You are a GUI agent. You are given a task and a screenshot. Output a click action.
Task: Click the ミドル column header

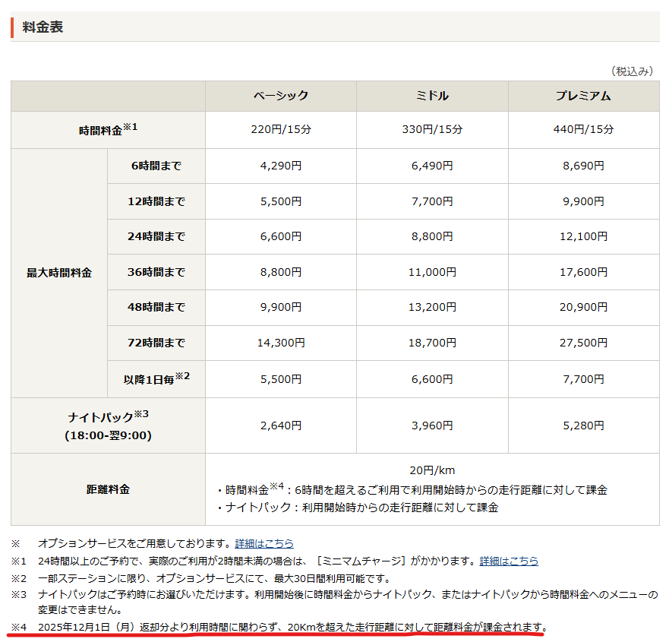pos(432,96)
